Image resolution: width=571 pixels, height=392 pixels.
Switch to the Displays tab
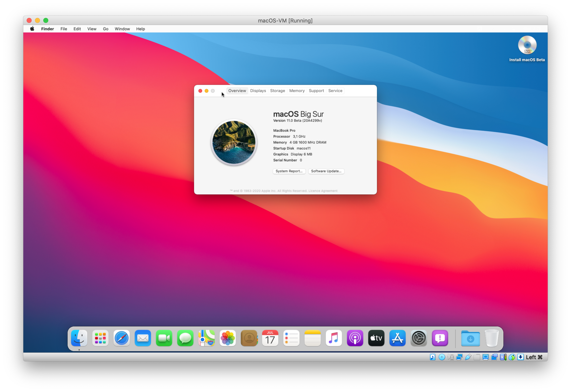[x=258, y=91]
